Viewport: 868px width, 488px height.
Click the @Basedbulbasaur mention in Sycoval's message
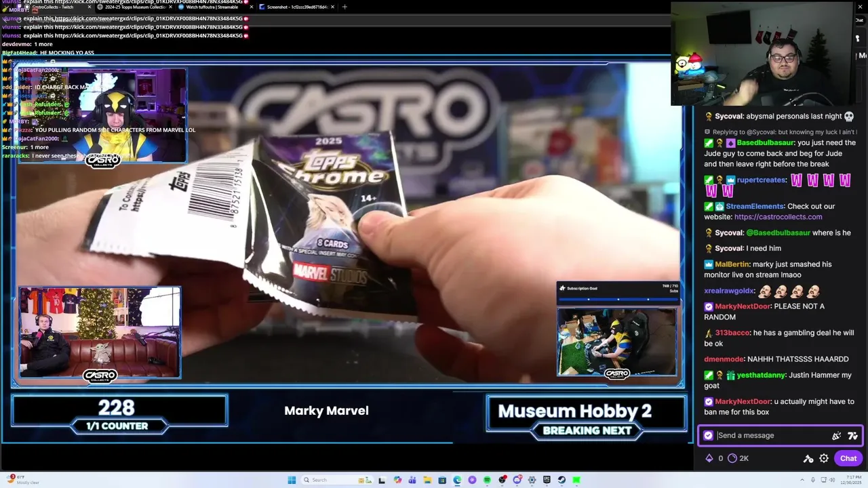point(778,232)
